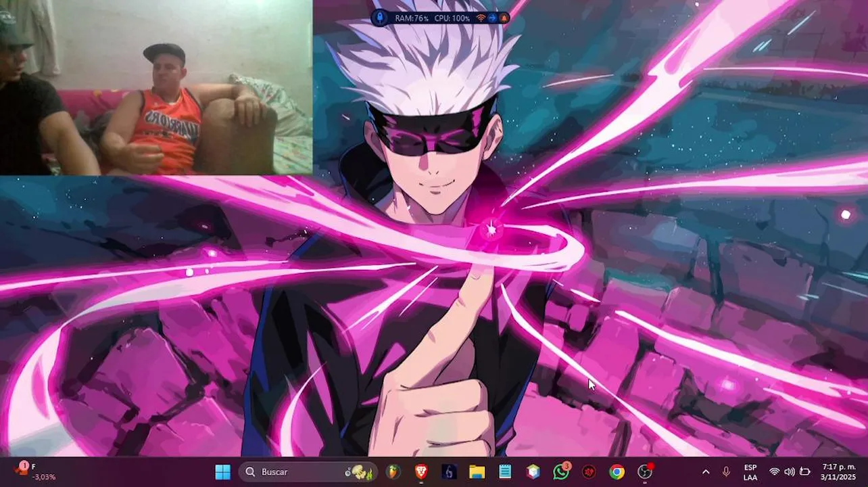This screenshot has height=487, width=868.
Task: Open the colorful cube app icon
Action: point(533,471)
